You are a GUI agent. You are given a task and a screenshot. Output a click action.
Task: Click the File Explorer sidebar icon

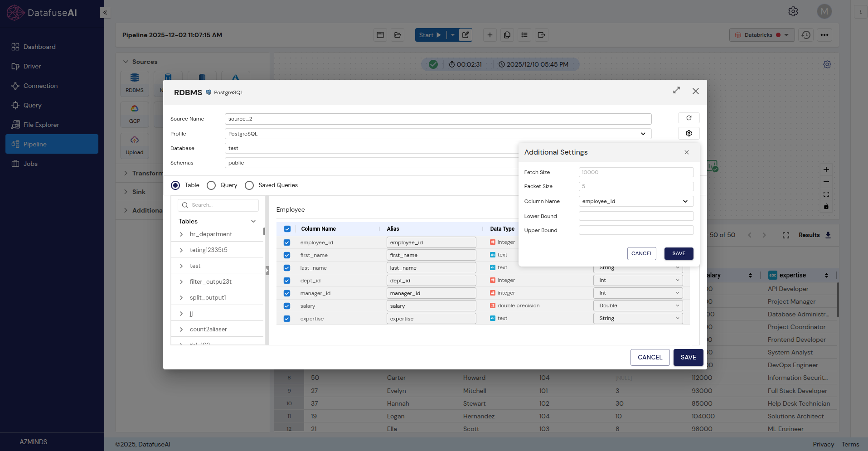tap(15, 125)
